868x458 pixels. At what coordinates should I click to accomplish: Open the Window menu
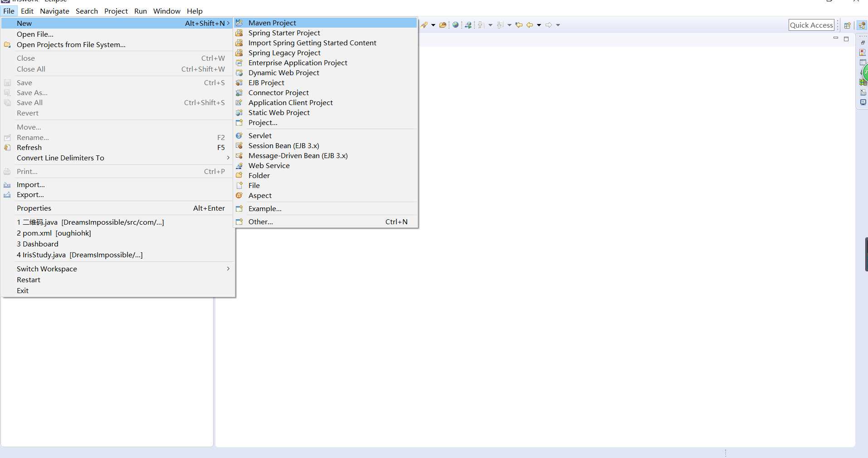tap(166, 11)
